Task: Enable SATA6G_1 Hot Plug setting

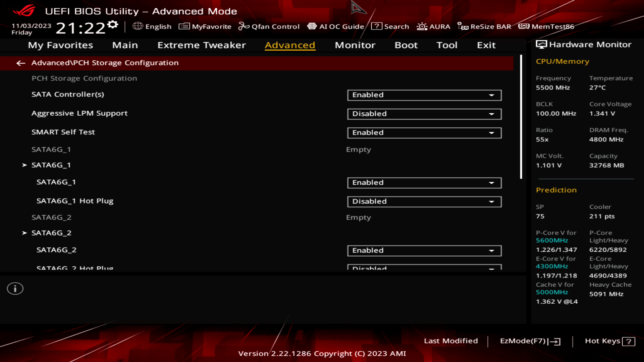Action: (423, 201)
